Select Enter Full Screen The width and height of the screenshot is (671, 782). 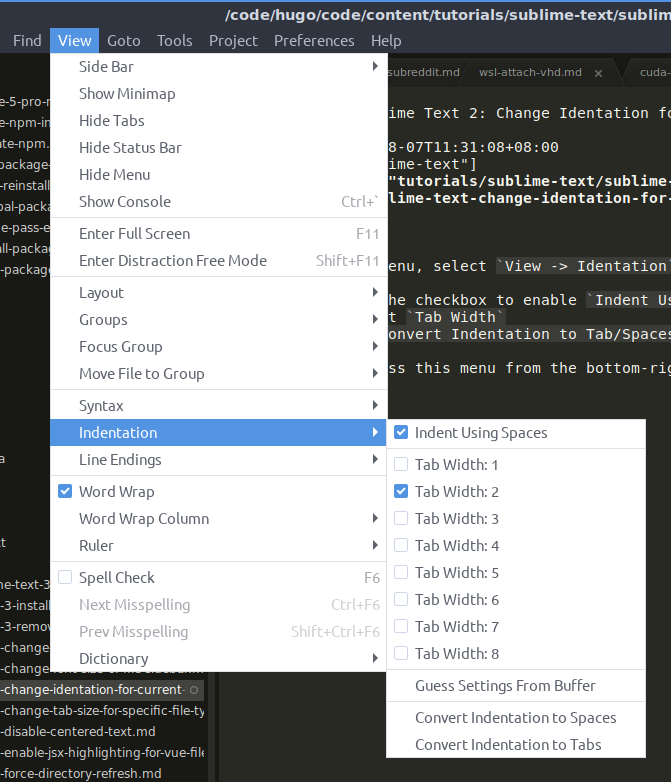click(219, 233)
